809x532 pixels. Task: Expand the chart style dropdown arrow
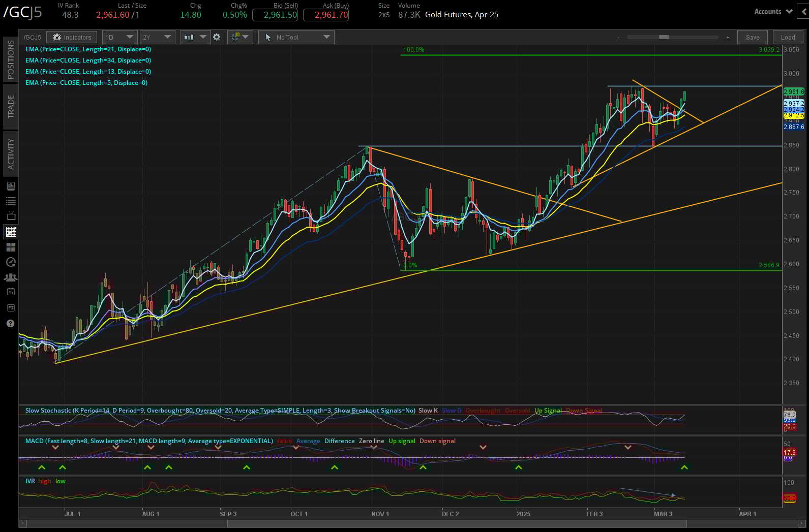pos(203,37)
